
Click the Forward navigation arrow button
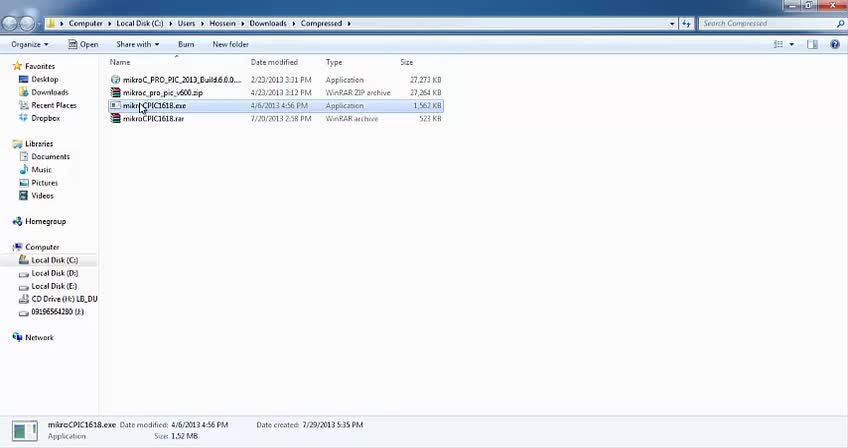click(27, 23)
